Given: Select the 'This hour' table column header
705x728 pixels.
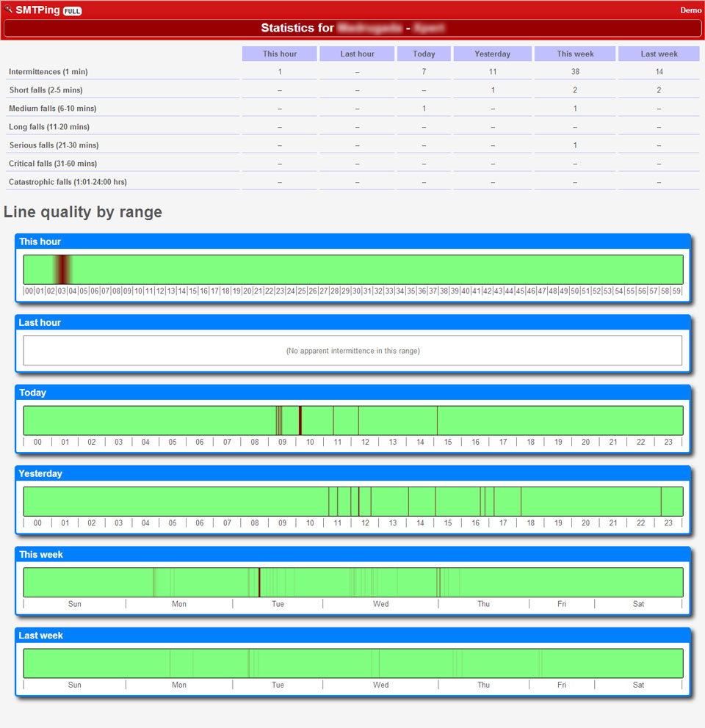Looking at the screenshot, I should coord(280,54).
